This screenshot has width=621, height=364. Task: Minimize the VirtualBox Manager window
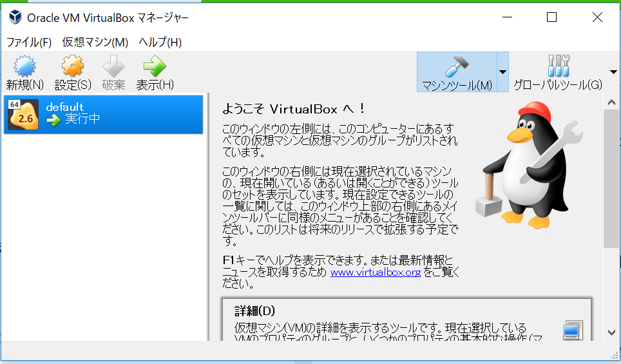click(x=508, y=17)
